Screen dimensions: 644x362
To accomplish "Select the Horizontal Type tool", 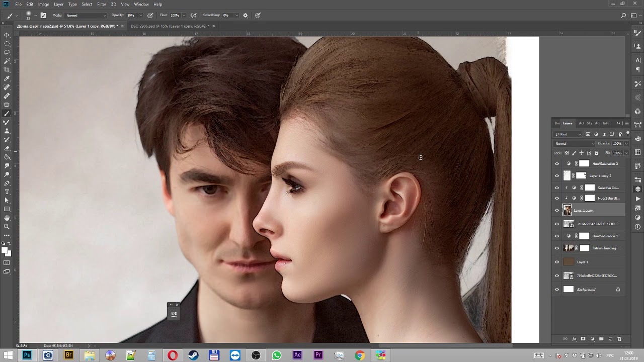I will point(7,192).
